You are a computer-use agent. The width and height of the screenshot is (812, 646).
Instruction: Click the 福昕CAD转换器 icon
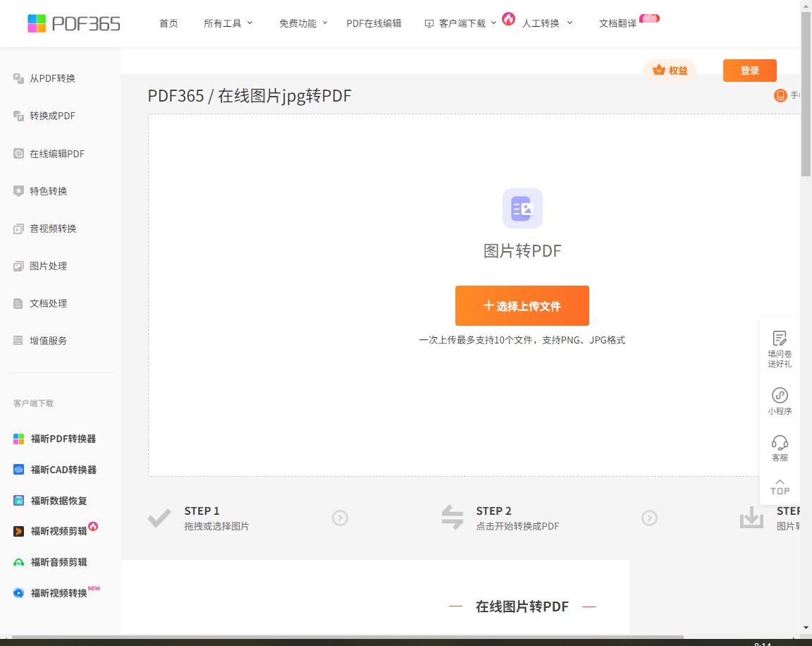18,470
